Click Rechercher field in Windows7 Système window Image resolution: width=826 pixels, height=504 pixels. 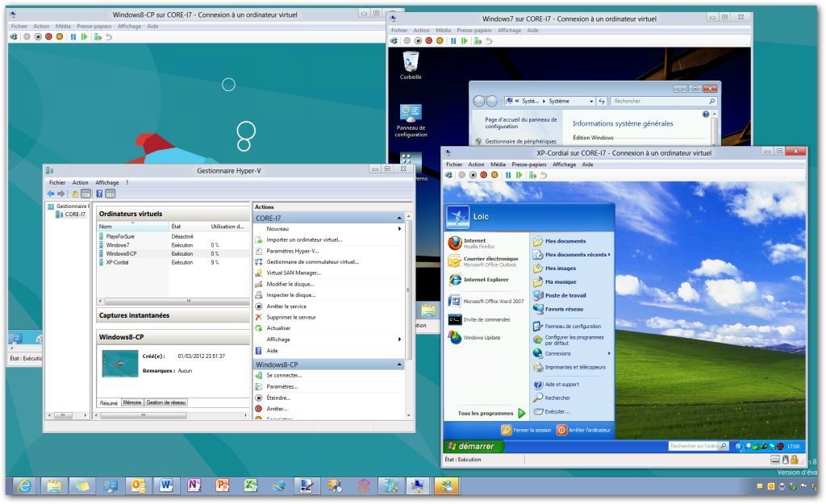pyautogui.click(x=664, y=101)
